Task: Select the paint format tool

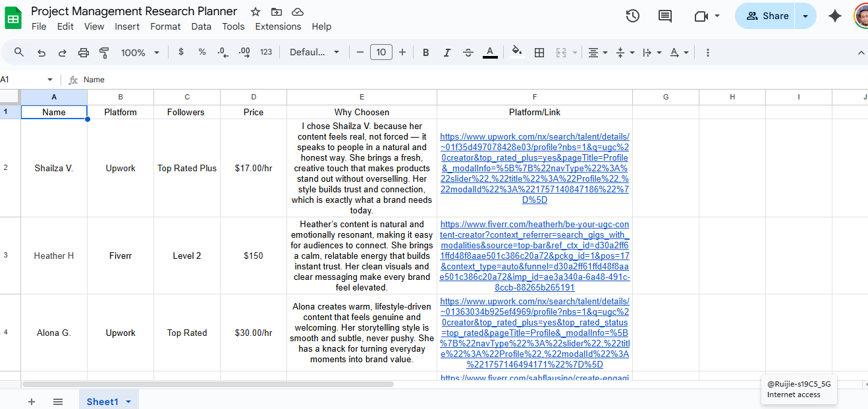Action: (x=104, y=53)
